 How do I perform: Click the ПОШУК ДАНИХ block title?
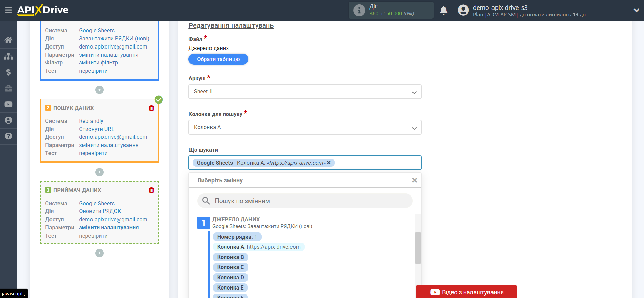pyautogui.click(x=73, y=108)
